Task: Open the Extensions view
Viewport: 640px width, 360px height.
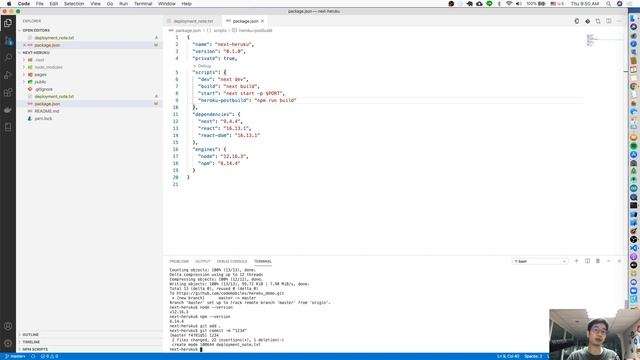Action: (x=8, y=93)
